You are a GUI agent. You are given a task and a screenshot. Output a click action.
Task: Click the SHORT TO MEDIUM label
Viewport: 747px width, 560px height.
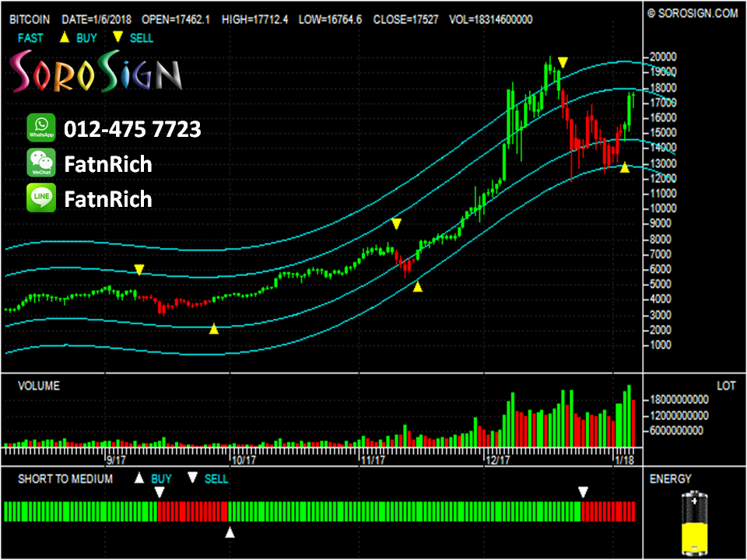click(65, 479)
